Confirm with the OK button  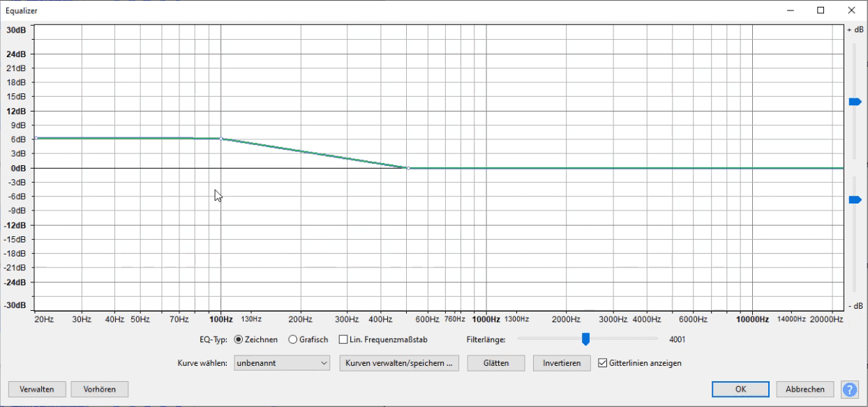tap(740, 390)
